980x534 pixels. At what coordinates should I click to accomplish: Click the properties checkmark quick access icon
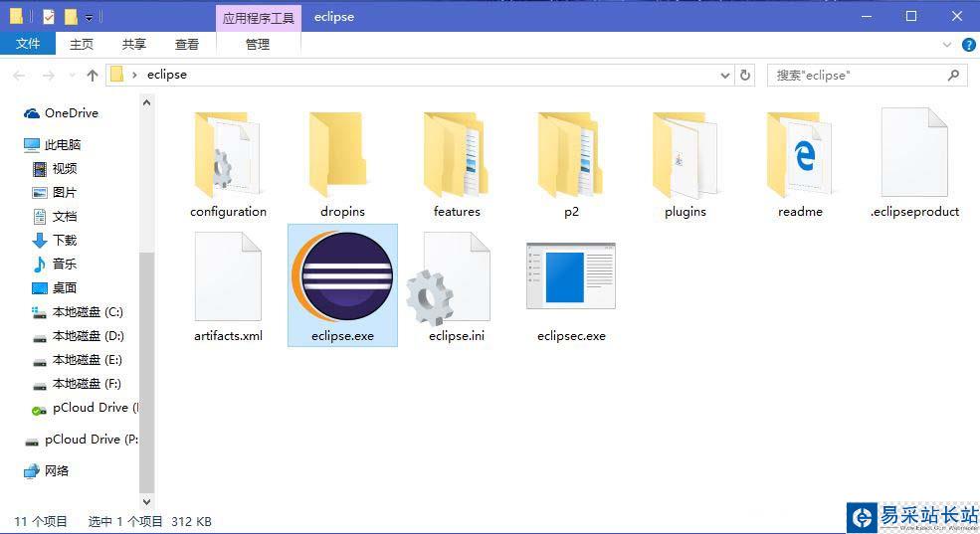click(x=49, y=17)
